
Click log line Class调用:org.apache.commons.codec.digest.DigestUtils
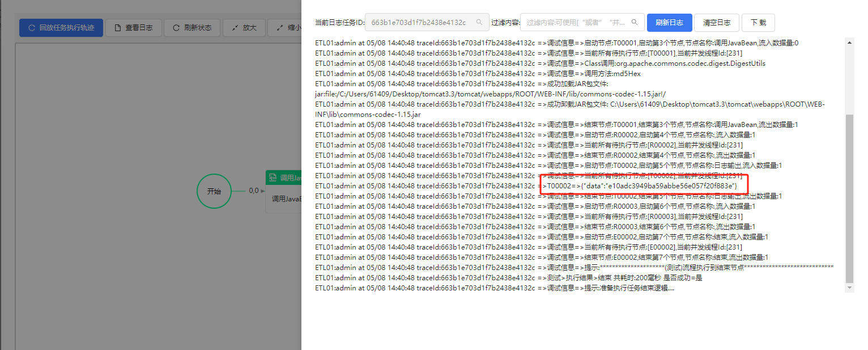pos(540,63)
